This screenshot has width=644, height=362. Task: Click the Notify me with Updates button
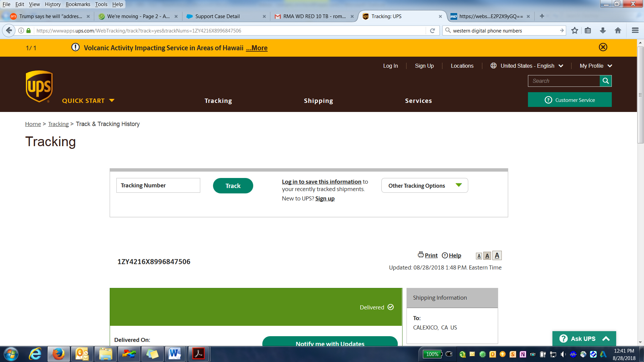click(330, 341)
